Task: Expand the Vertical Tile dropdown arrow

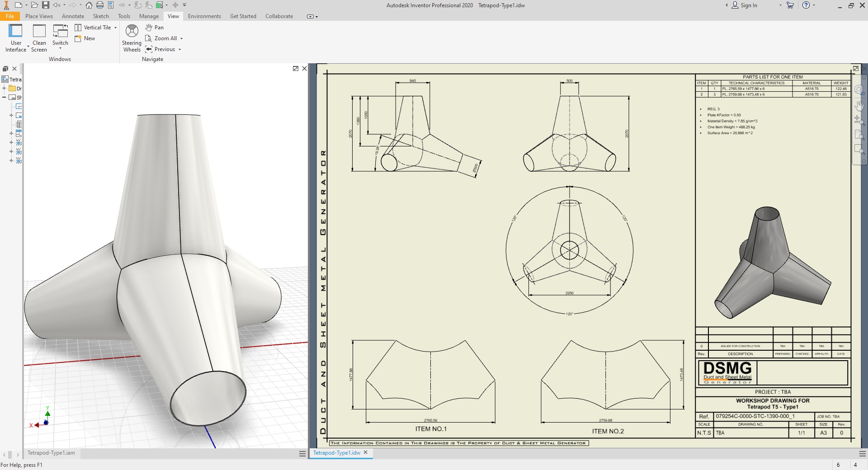Action: [116, 28]
